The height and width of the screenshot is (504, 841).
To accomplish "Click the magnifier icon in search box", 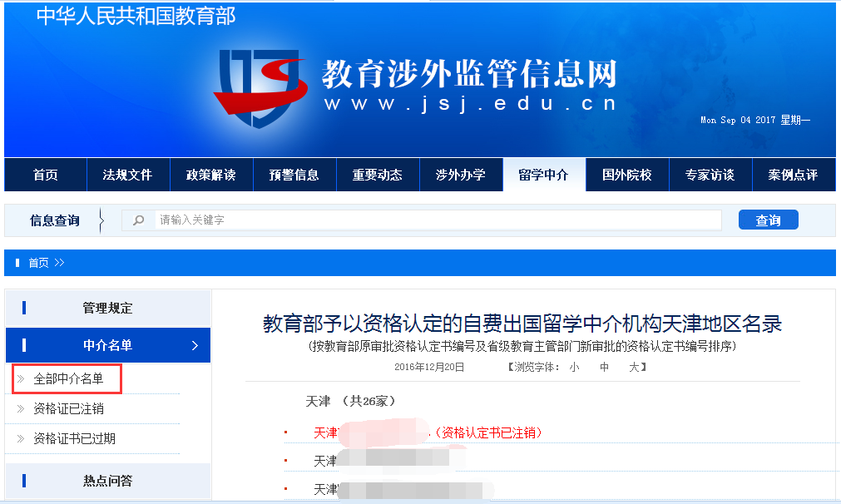I will [x=139, y=220].
